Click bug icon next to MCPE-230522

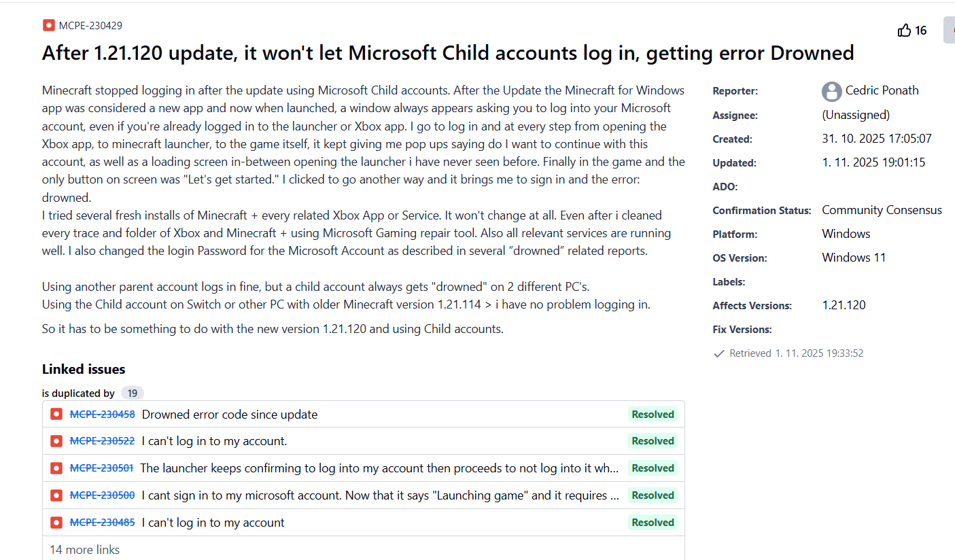(x=56, y=441)
